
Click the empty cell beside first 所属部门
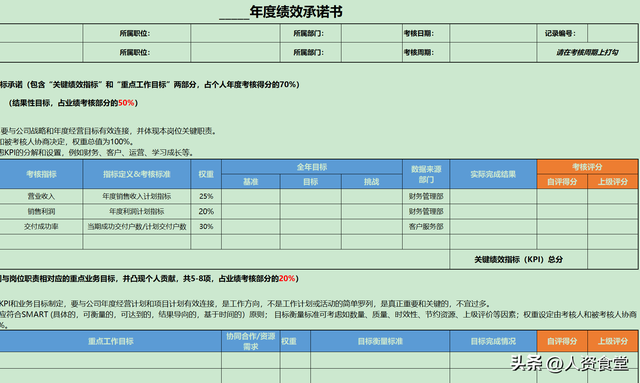(371, 33)
